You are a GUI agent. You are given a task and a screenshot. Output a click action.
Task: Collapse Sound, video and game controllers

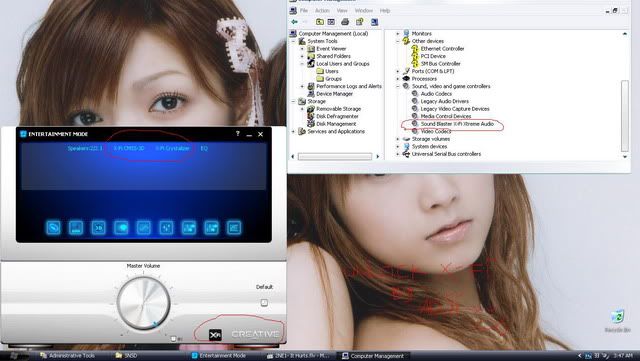[x=398, y=86]
